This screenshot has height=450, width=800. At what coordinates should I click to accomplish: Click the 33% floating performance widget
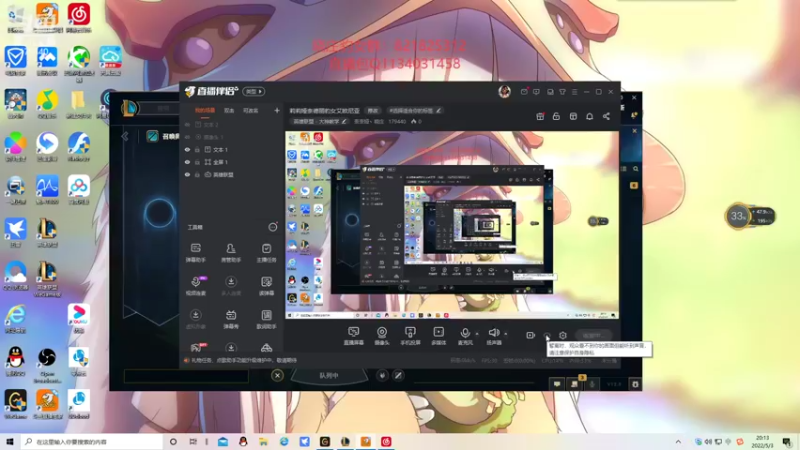749,216
